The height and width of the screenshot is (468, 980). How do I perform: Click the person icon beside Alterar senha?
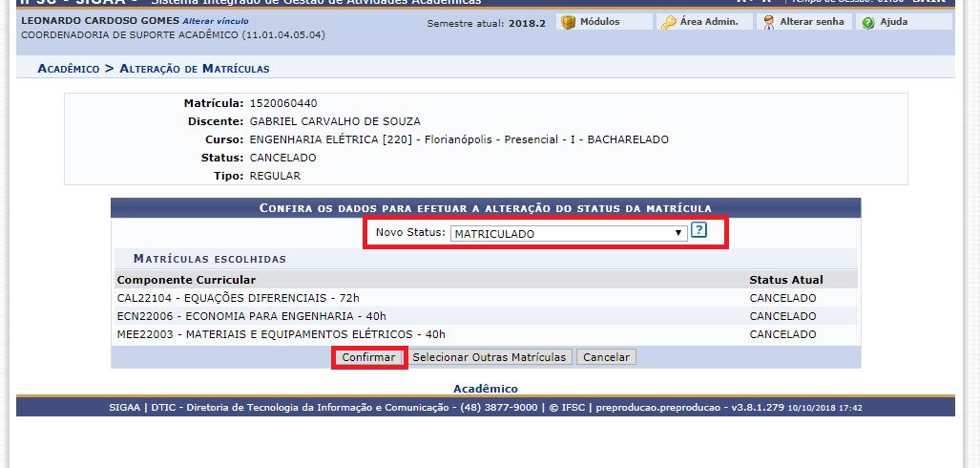(x=768, y=22)
